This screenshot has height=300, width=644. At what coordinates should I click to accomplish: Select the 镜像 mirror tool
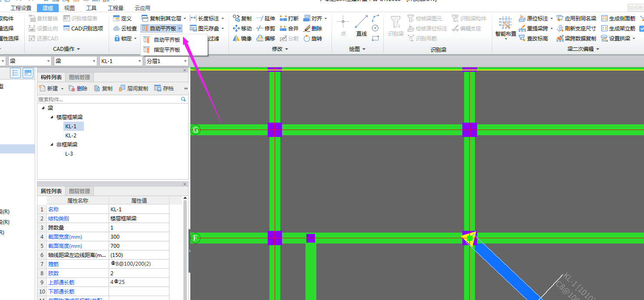click(242, 38)
